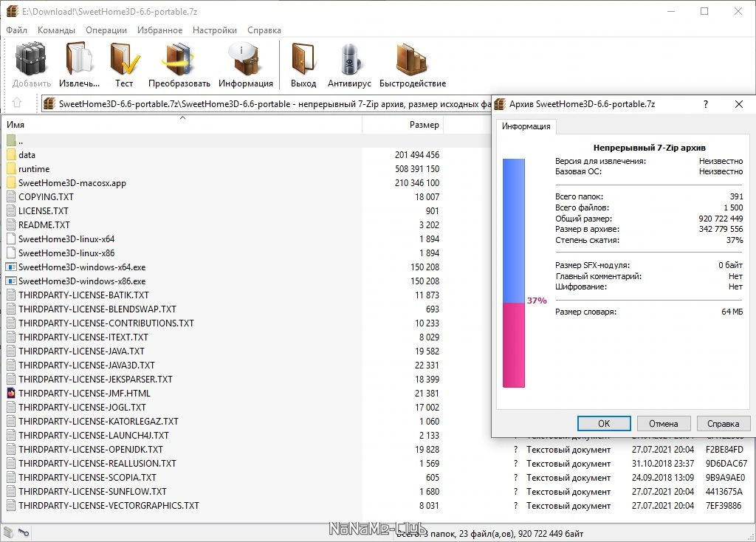Image resolution: width=756 pixels, height=542 pixels.
Task: Select THIRDPARTY-LICENSE-JOGL.TXT row
Action: point(246,407)
